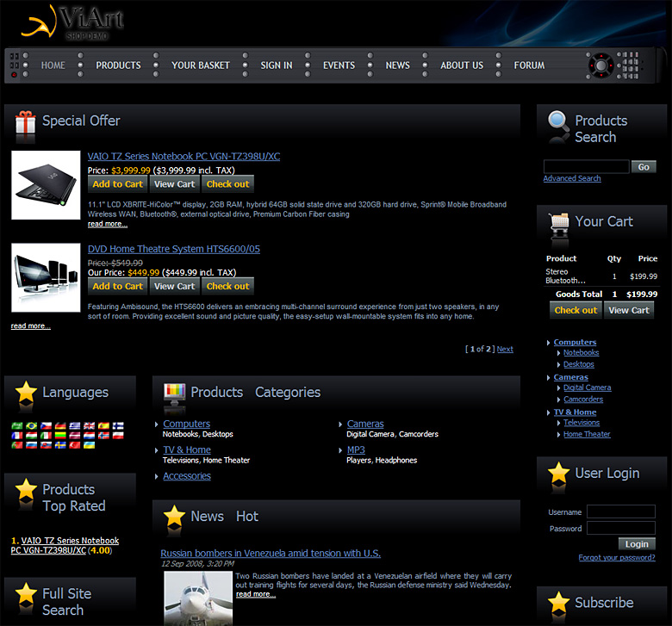Focus the Password input field
Viewport: 672px width, 626px height.
(620, 528)
